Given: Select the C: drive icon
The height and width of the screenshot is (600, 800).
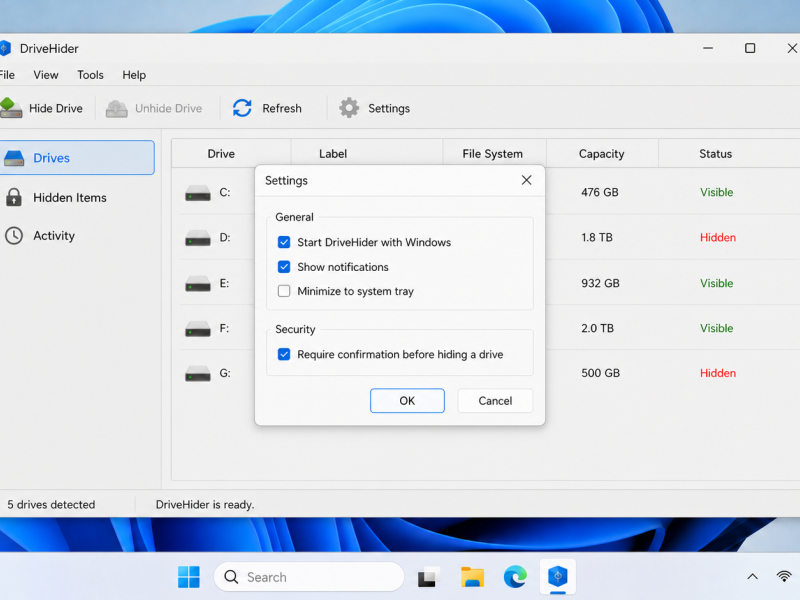Looking at the screenshot, I should point(197,193).
